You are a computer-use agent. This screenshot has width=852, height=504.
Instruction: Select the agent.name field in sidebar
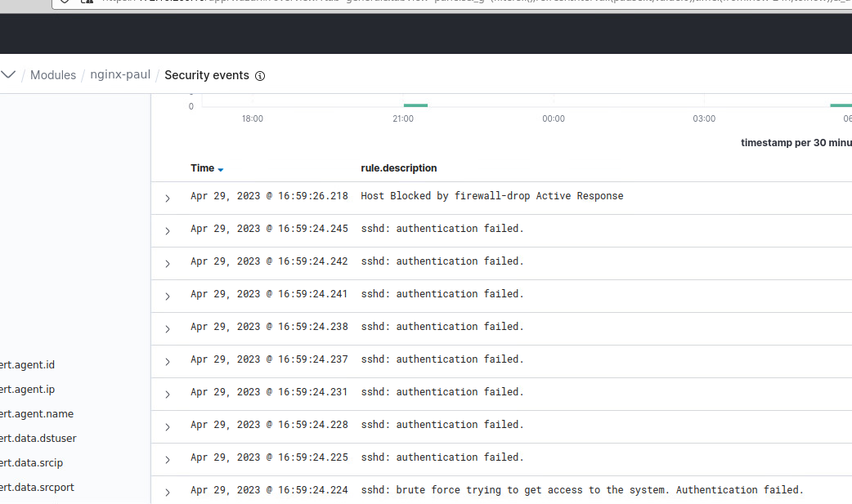tap(37, 414)
